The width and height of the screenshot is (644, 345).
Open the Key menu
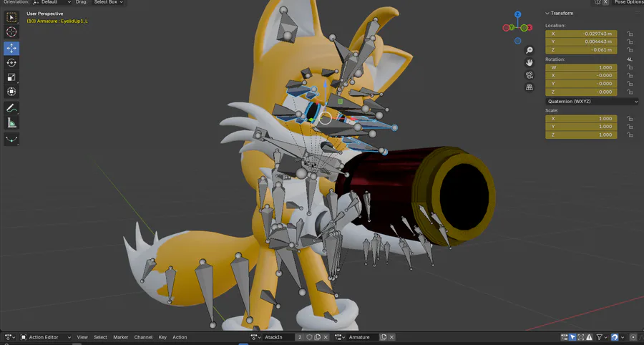(x=162, y=337)
